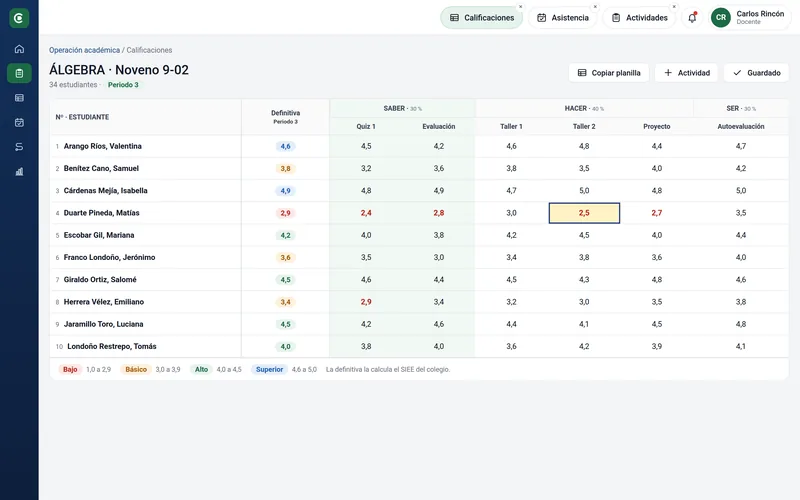Click the SER 30% column group header
The width and height of the screenshot is (800, 500).
point(741,108)
